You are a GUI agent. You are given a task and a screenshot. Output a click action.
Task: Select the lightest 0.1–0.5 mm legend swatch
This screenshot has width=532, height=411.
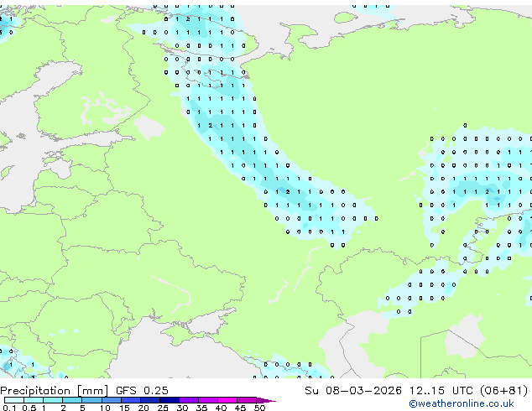[14, 400]
